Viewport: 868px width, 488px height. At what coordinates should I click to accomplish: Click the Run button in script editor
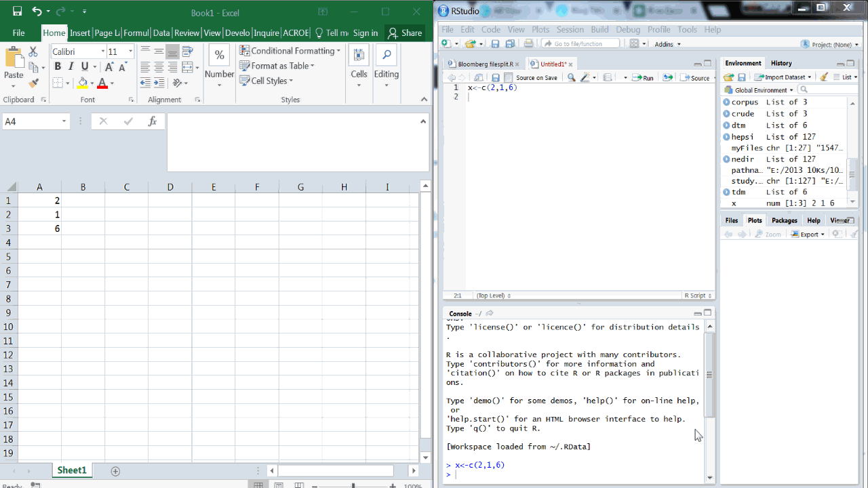coord(643,78)
